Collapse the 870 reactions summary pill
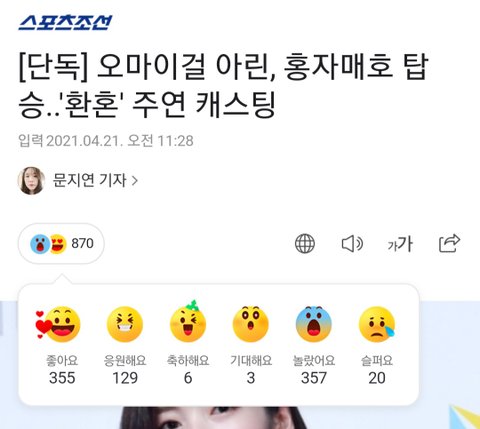 coord(61,244)
